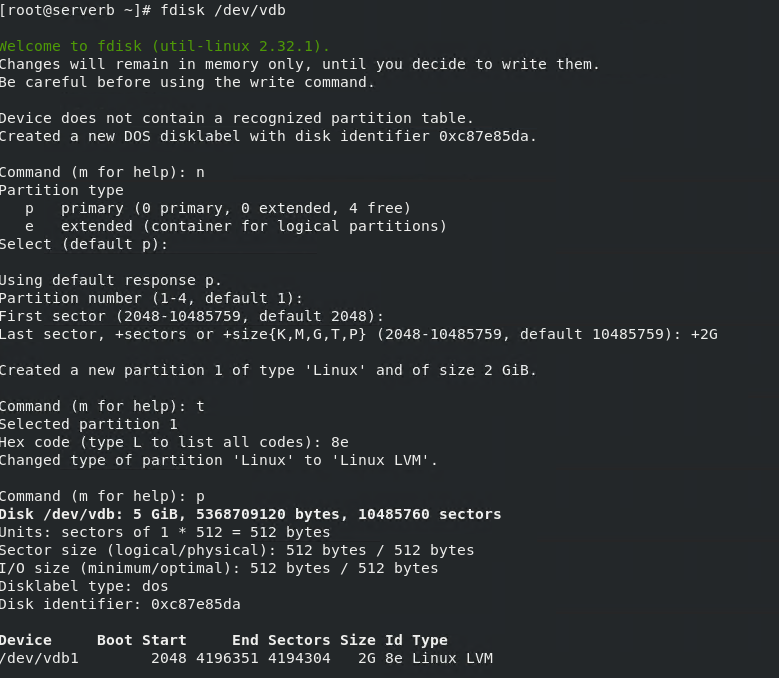
Task: Click the 'First sector' prompt line
Action: coord(191,316)
